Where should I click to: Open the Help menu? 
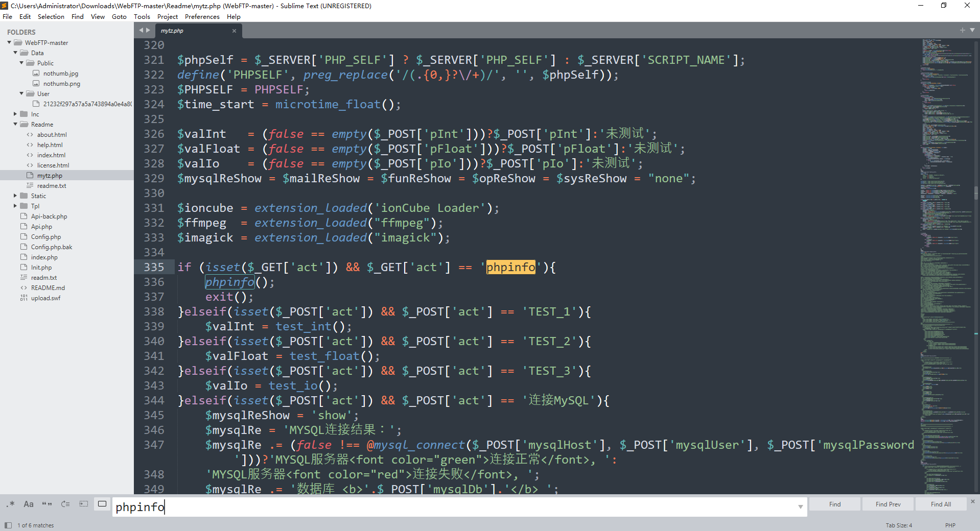pyautogui.click(x=234, y=17)
